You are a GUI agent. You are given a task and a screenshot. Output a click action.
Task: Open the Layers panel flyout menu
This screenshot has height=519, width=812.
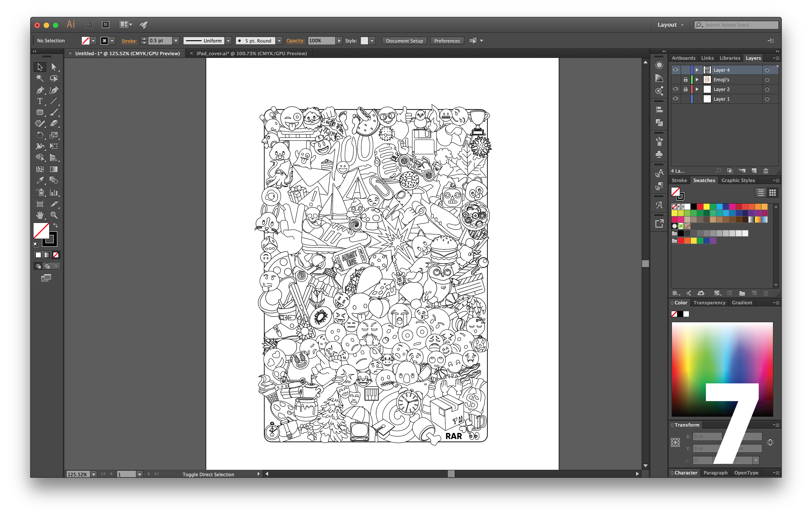[776, 58]
